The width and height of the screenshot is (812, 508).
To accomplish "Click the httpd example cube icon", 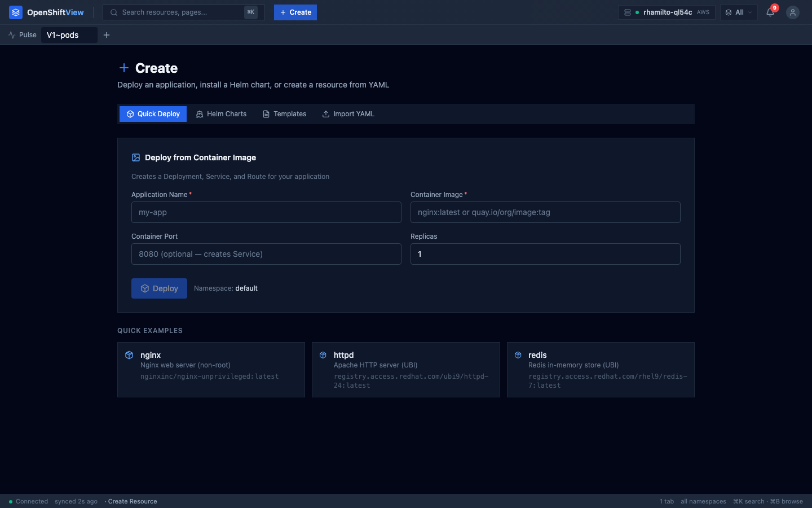I will click(323, 355).
